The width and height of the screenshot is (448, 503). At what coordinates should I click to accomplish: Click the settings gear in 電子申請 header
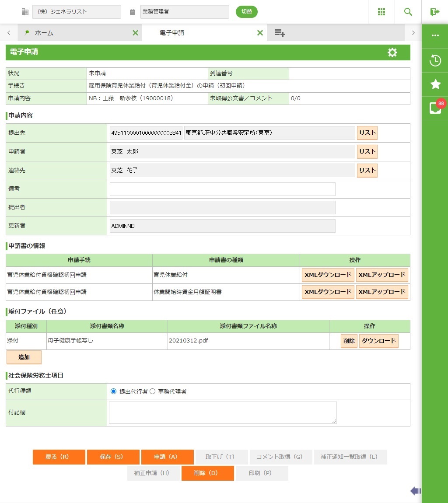392,52
